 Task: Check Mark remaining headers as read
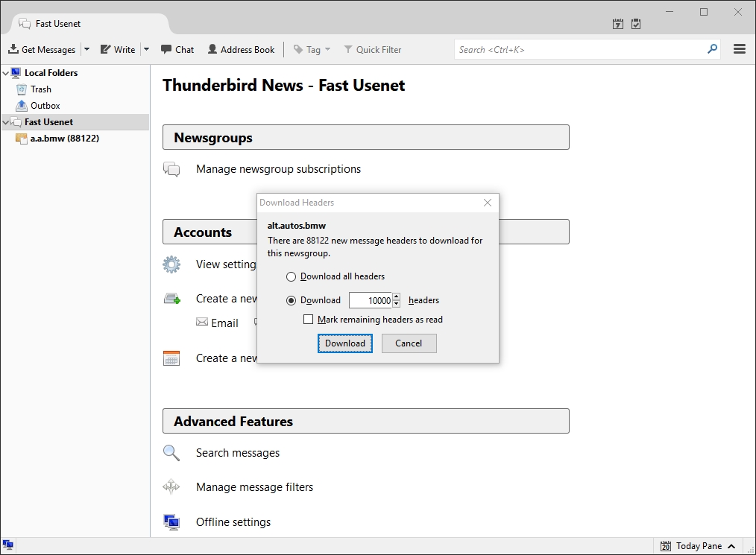[x=308, y=320]
